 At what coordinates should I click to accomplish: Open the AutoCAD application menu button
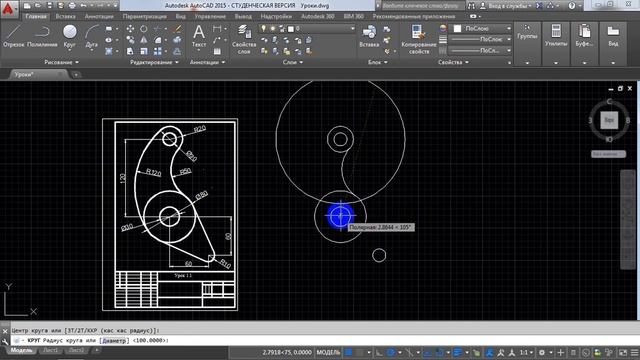9,8
